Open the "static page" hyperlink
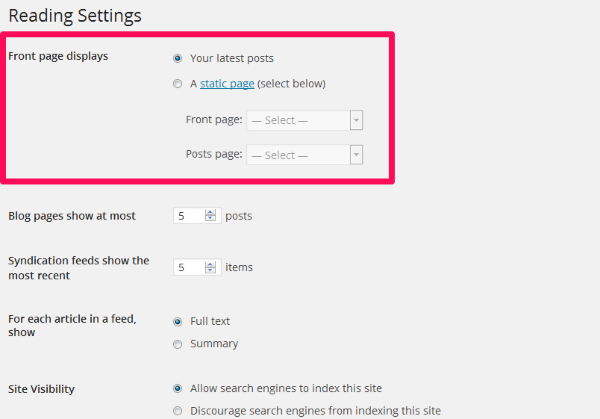600x419 pixels. click(226, 84)
